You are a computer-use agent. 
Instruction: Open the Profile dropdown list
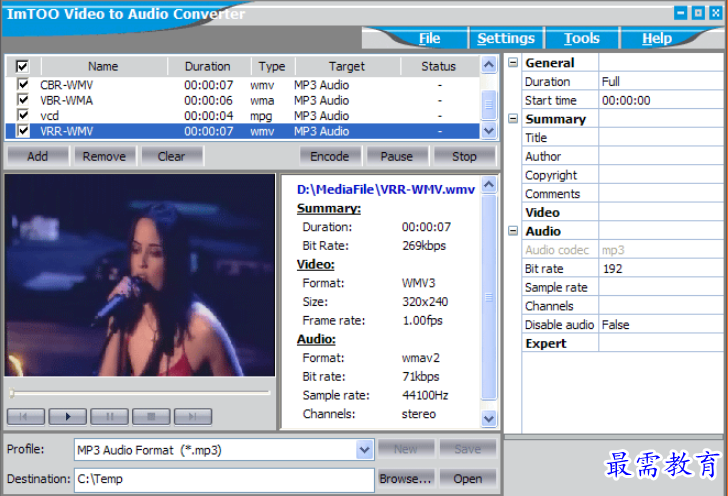(365, 450)
